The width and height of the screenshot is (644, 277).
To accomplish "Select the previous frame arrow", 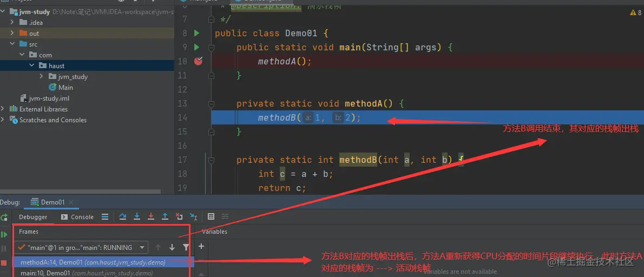I will coord(158,247).
